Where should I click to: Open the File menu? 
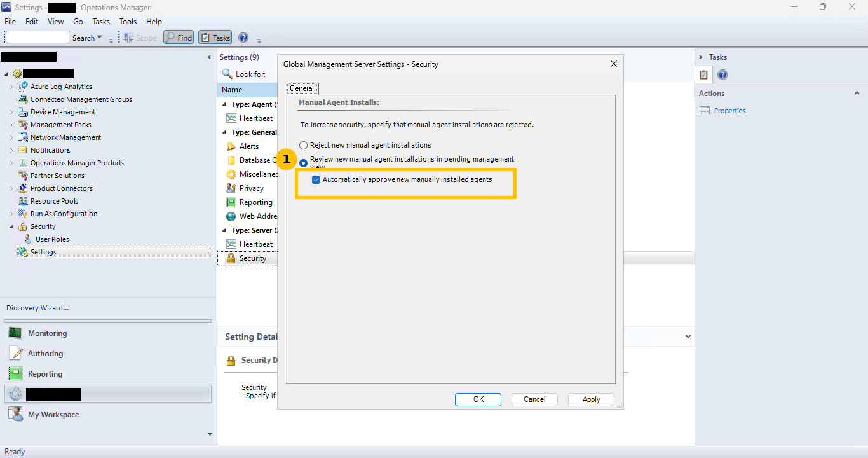(x=10, y=22)
